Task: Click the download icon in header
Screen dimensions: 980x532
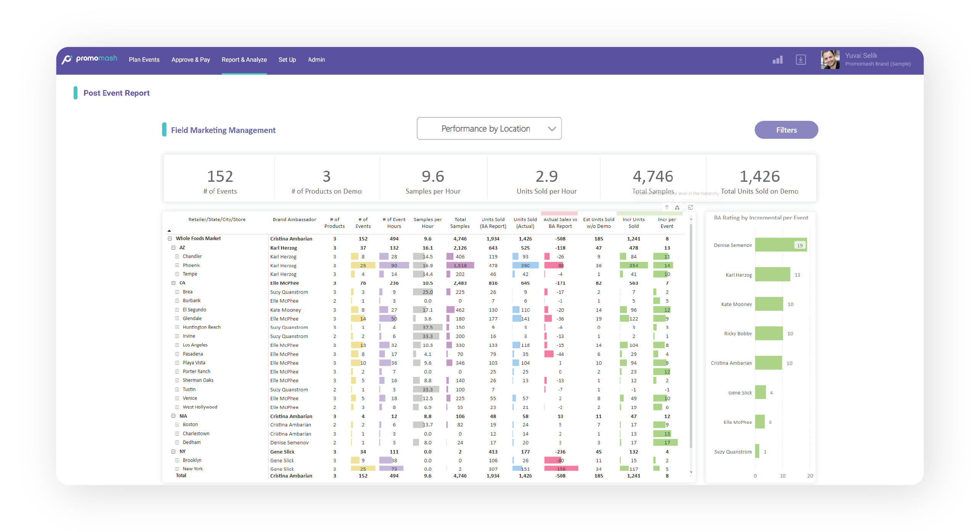Action: point(801,60)
